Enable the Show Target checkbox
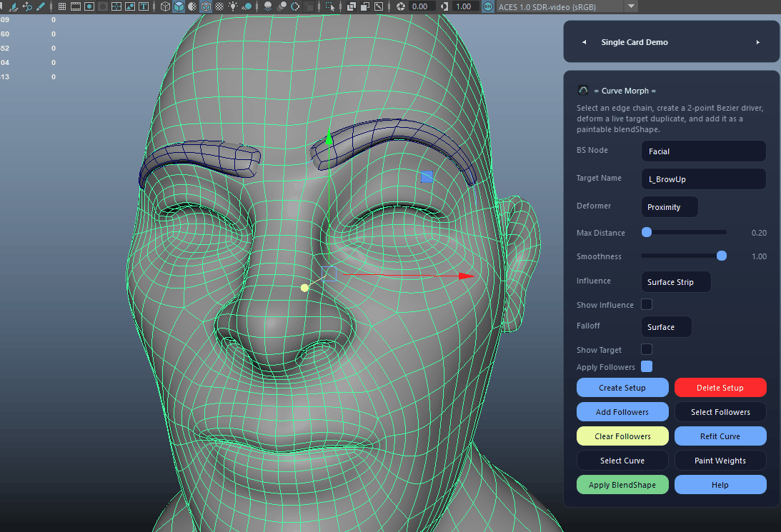Viewport: 781px width, 532px height. (x=647, y=349)
